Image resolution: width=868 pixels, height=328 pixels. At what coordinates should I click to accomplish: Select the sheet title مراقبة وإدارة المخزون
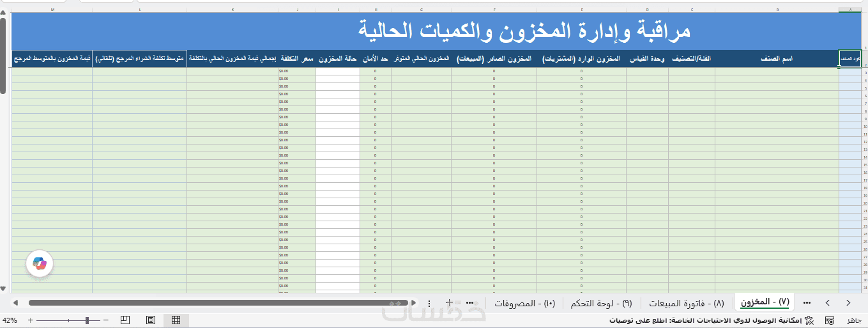pos(524,30)
